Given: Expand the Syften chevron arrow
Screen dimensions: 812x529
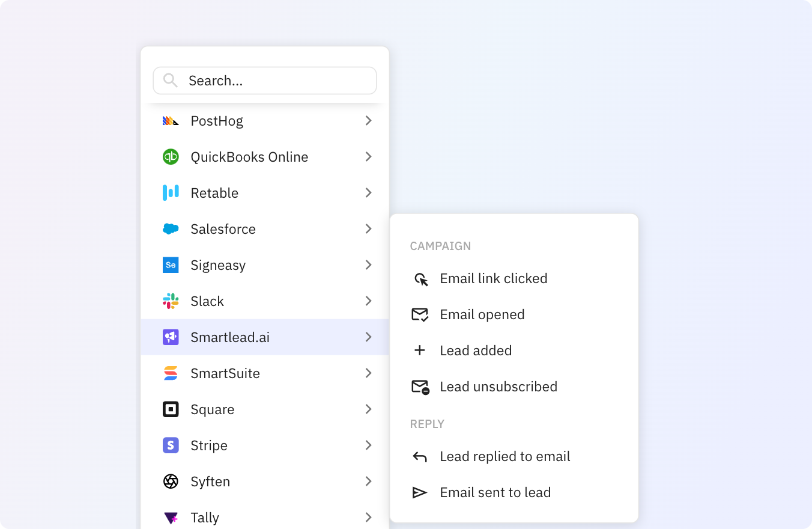Looking at the screenshot, I should [x=368, y=482].
